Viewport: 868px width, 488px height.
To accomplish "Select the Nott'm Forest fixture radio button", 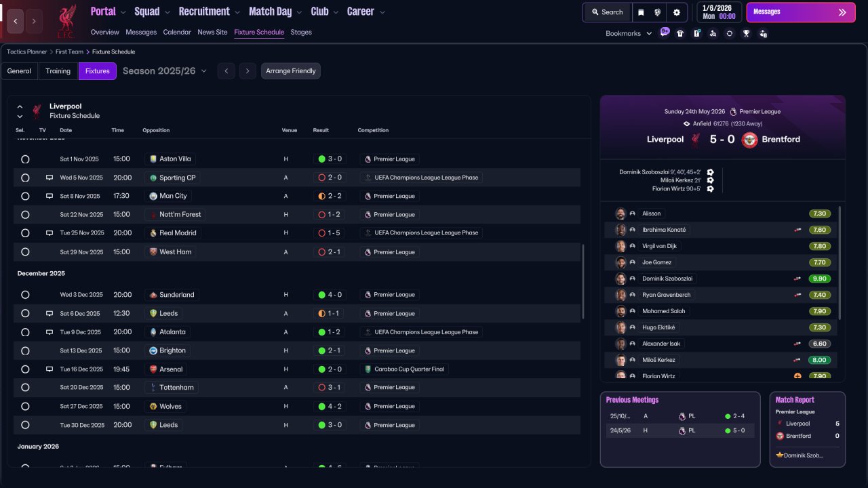I will [x=25, y=214].
